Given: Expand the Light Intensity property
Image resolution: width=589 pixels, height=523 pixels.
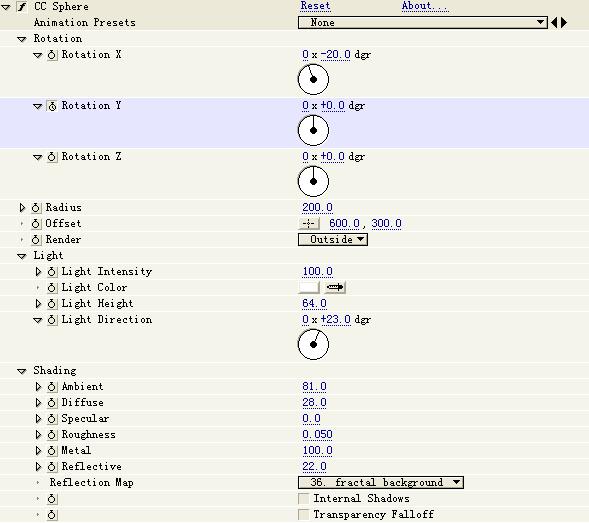Looking at the screenshot, I should 38,272.
